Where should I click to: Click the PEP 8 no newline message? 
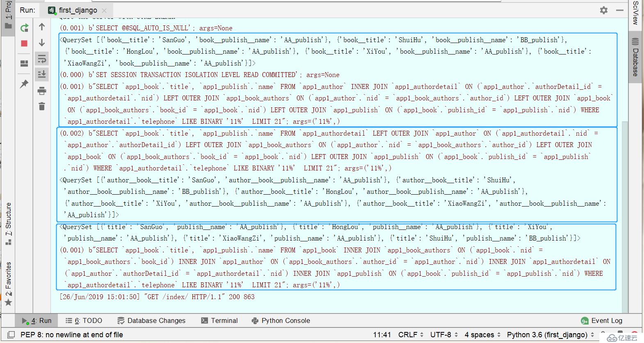pos(72,335)
